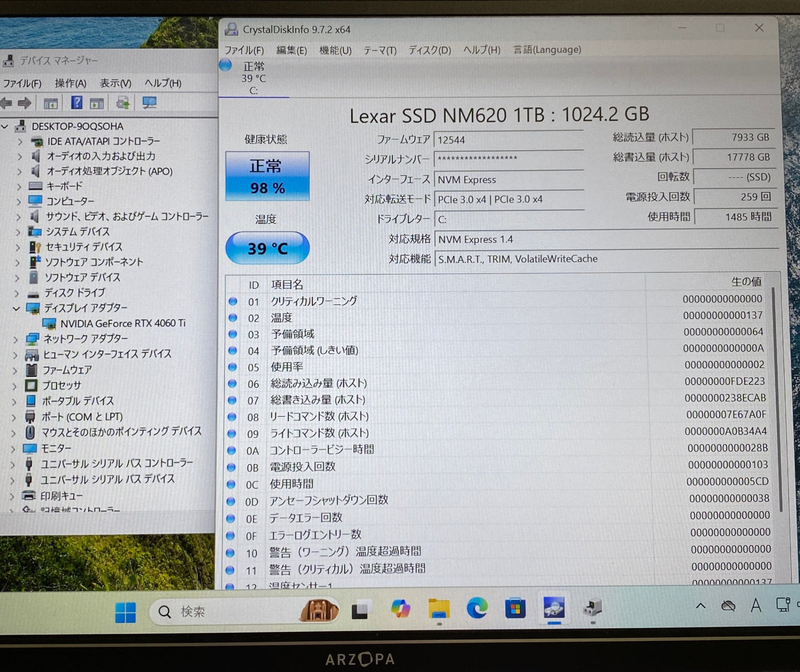Click the back navigation arrow in Device Manager
Image resolution: width=800 pixels, height=672 pixels.
pos(7,102)
